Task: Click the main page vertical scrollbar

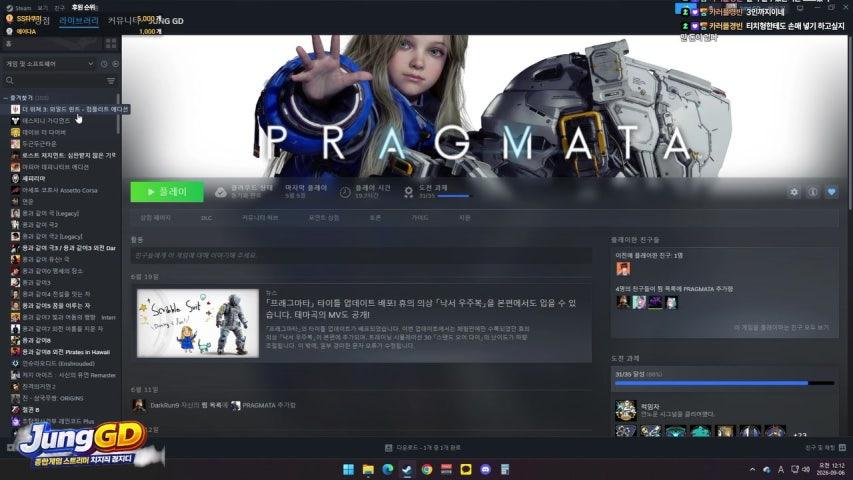Action: click(x=850, y=122)
